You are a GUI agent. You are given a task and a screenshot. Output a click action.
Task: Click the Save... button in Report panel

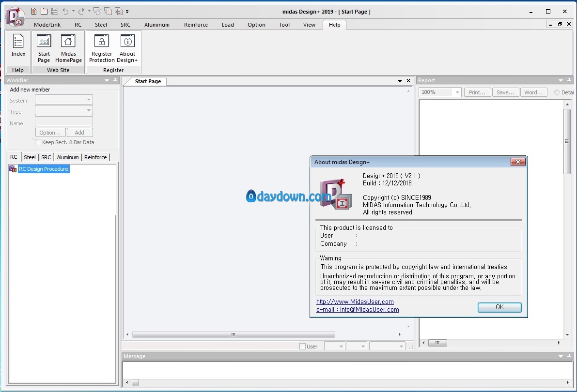click(505, 92)
